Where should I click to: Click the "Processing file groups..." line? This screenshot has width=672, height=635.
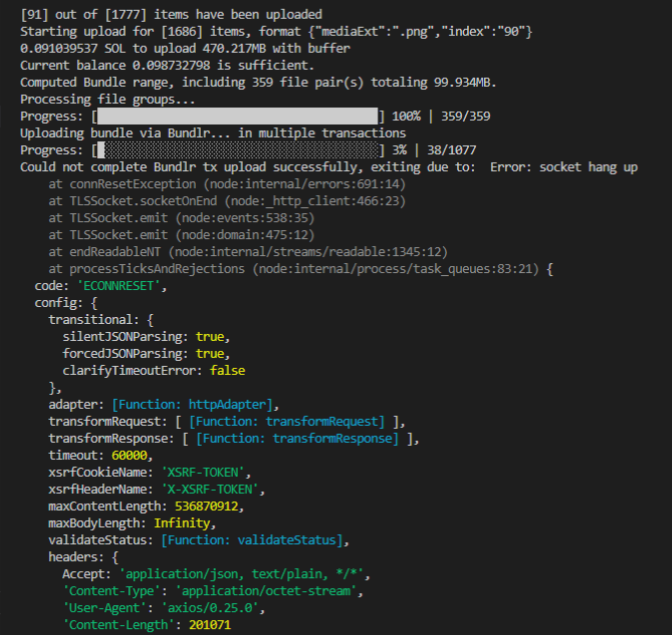(108, 99)
